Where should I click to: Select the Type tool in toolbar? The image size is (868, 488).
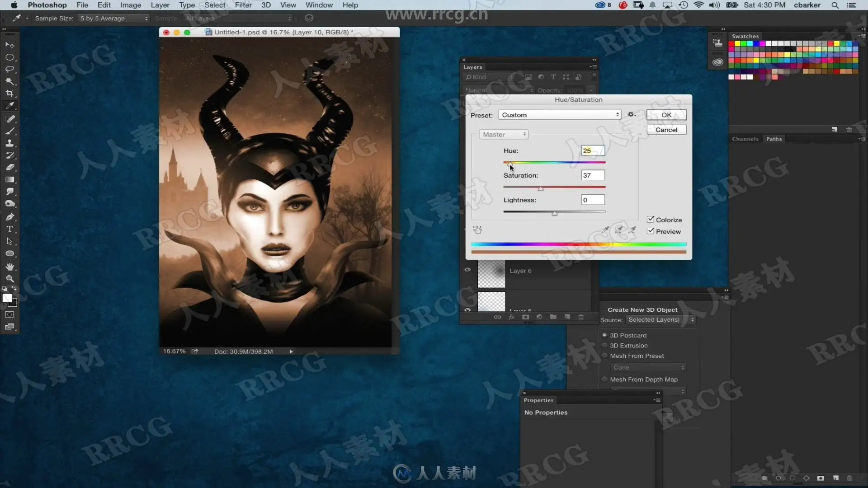9,229
